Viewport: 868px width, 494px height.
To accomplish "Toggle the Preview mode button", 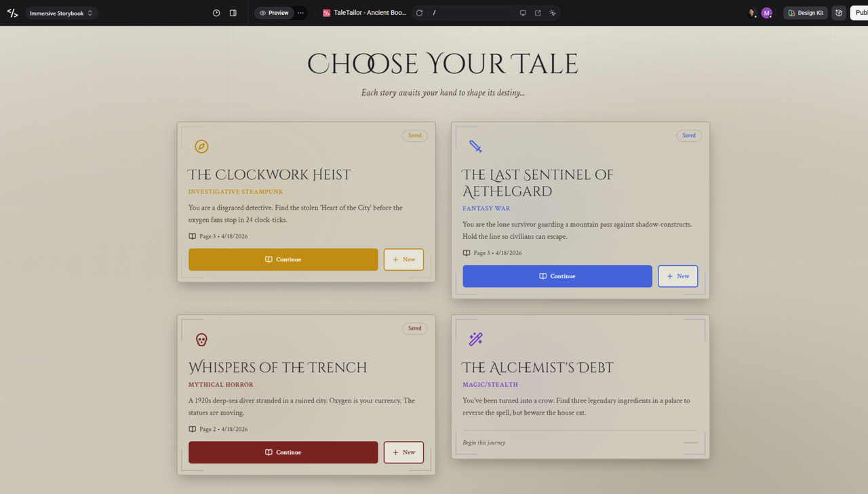I will (274, 13).
